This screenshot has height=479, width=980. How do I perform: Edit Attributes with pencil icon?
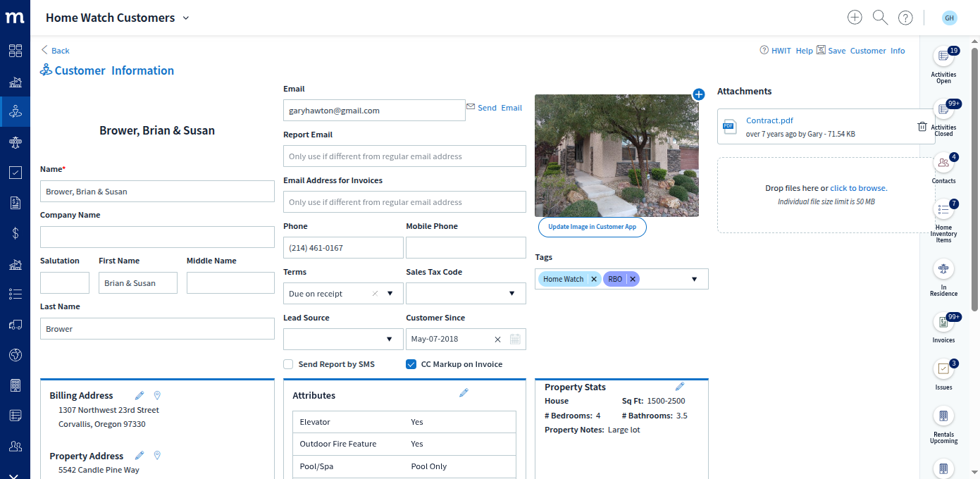point(464,393)
